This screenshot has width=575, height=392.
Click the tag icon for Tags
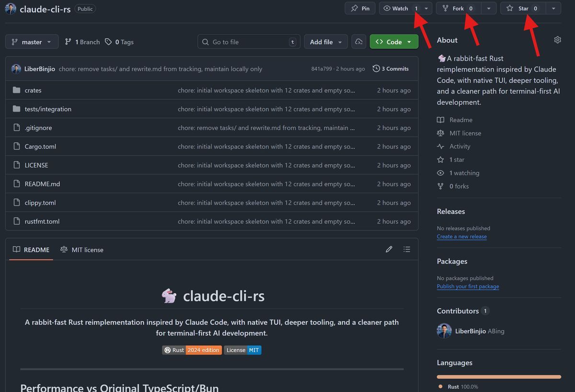[108, 42]
